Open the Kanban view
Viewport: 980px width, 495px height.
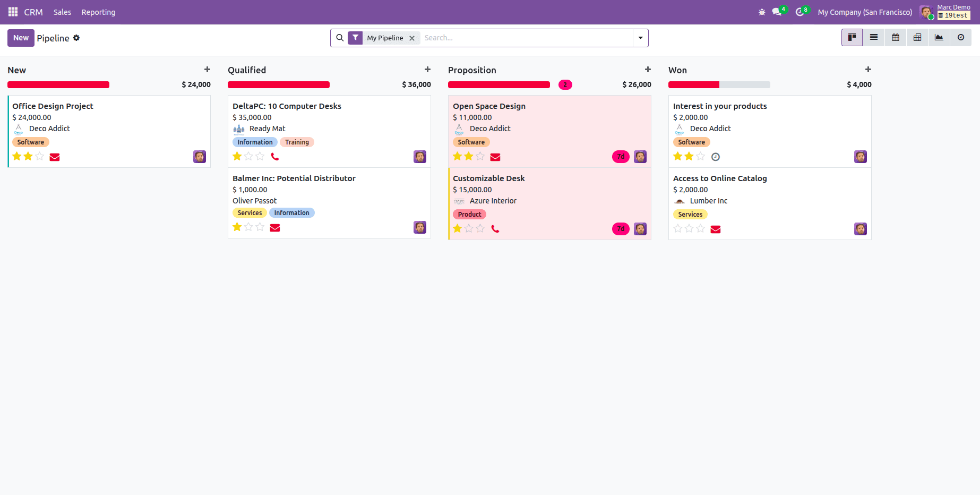click(852, 37)
